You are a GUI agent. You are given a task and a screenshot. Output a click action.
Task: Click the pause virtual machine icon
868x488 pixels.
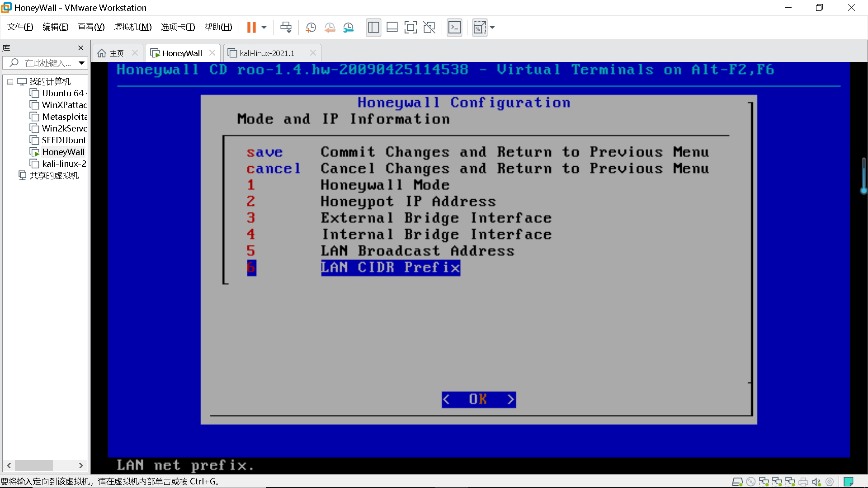point(251,28)
